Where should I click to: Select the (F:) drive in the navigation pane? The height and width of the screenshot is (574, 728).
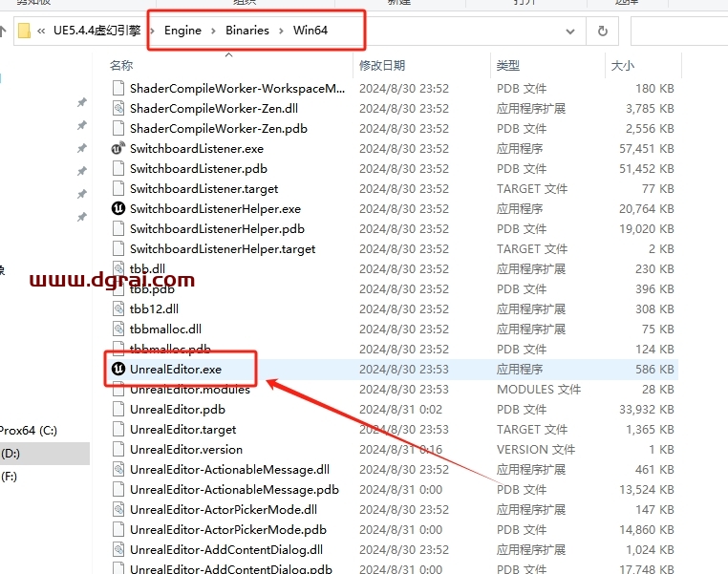point(10,476)
